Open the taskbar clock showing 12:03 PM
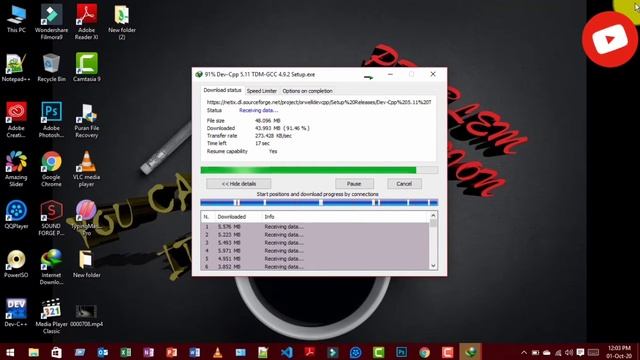Viewport: 640px width, 360px height. [x=619, y=352]
